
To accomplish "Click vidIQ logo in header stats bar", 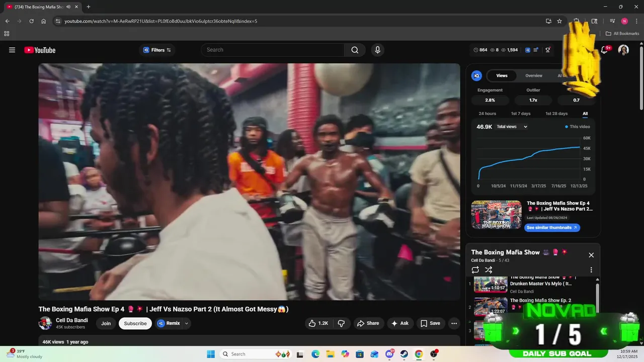I will (528, 50).
